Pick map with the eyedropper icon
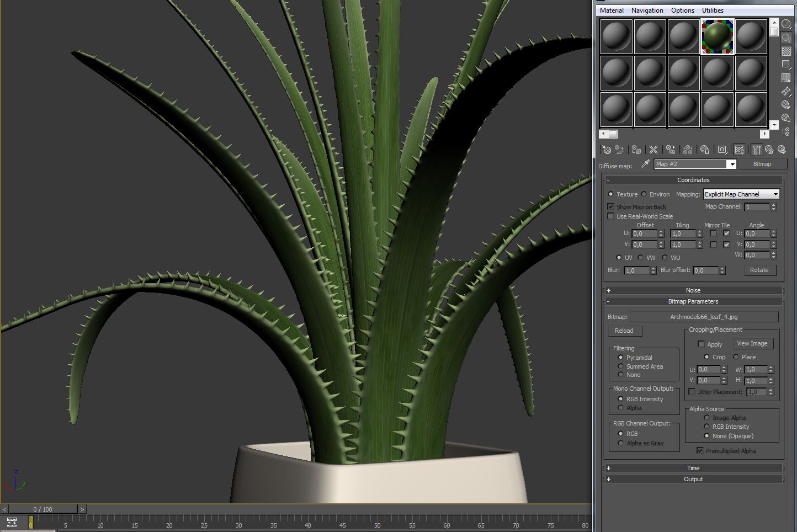Image resolution: width=797 pixels, height=532 pixels. coord(644,164)
